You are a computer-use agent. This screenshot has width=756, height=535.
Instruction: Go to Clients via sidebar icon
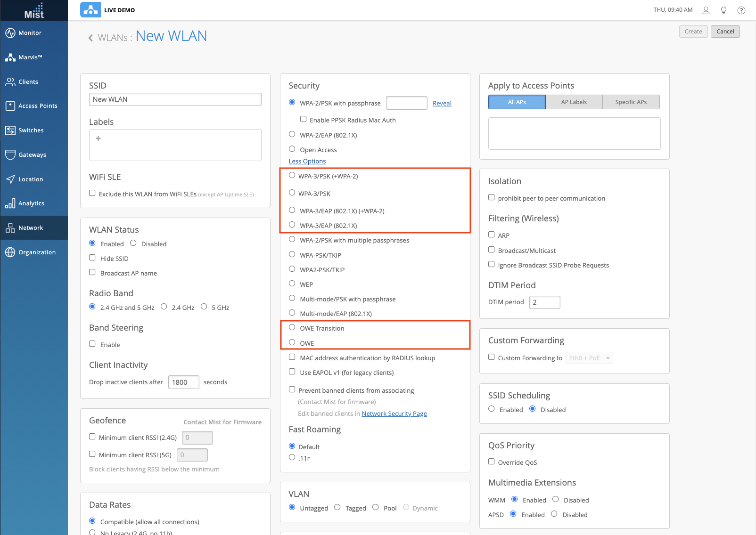[x=10, y=82]
